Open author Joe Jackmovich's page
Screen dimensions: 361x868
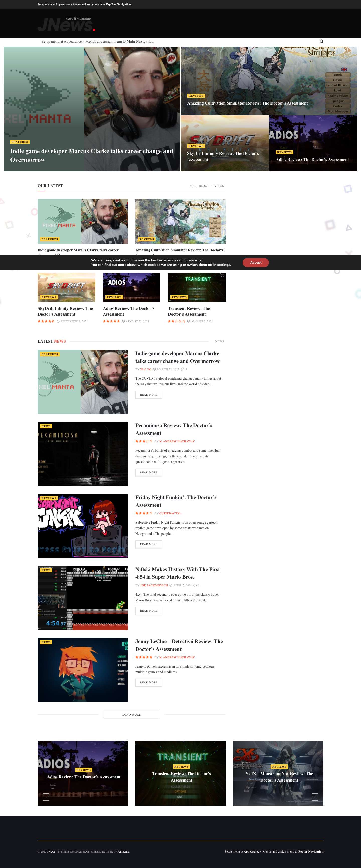coord(154,585)
